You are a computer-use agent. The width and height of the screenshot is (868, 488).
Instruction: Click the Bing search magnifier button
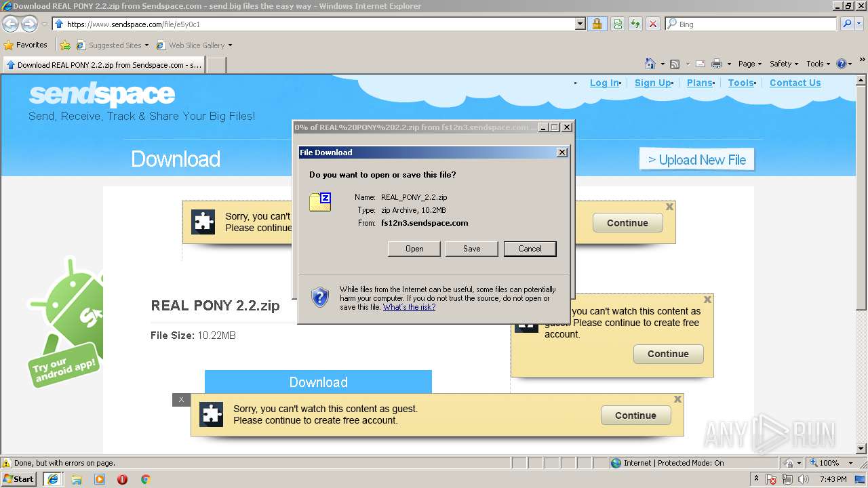847,24
